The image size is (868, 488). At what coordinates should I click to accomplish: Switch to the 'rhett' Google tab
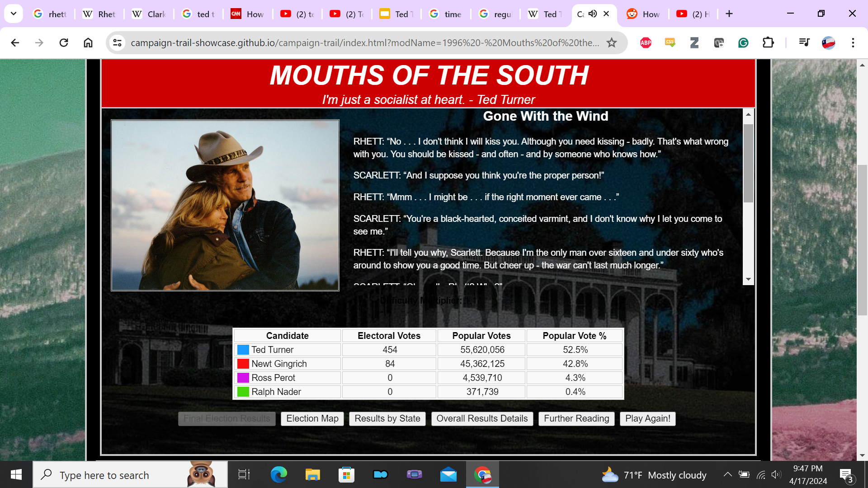coord(50,14)
